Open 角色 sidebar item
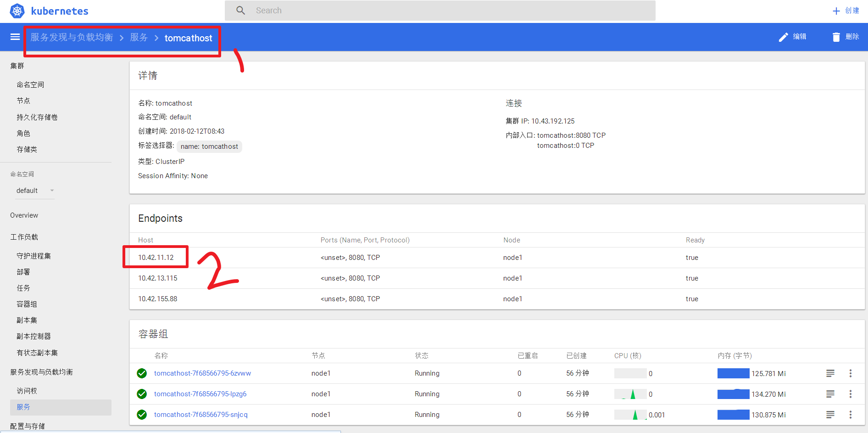The image size is (868, 433). (23, 134)
